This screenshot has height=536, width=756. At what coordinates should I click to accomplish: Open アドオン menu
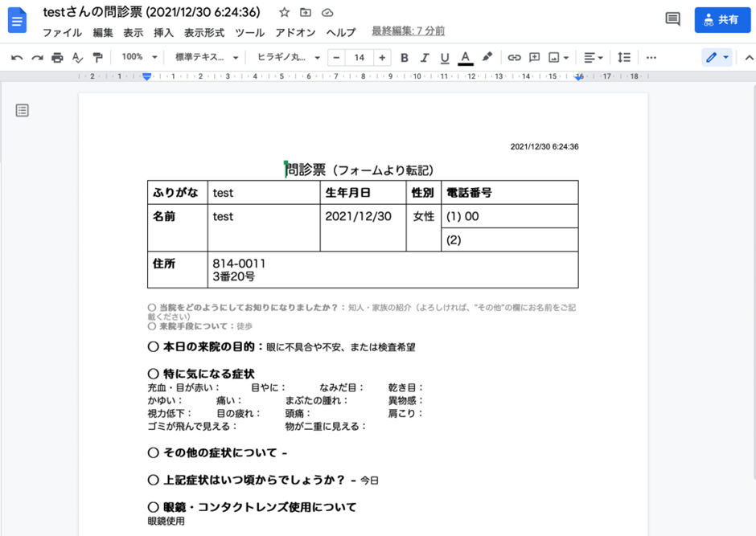295,33
